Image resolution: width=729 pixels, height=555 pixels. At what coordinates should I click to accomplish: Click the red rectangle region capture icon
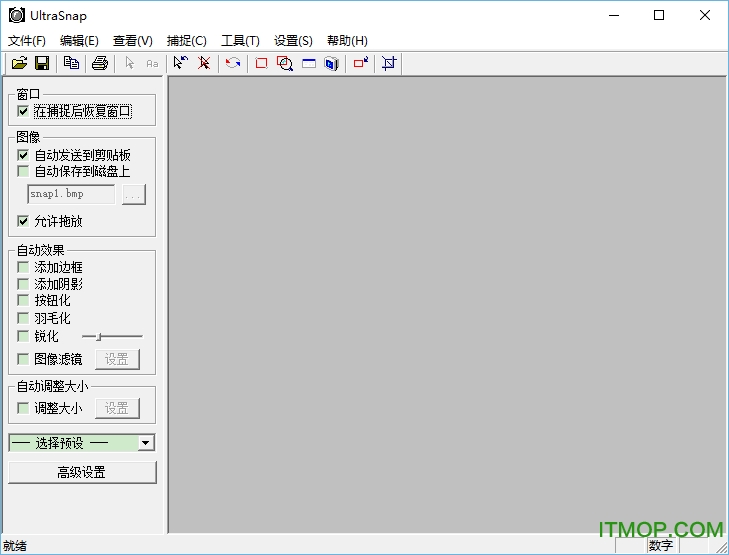261,63
